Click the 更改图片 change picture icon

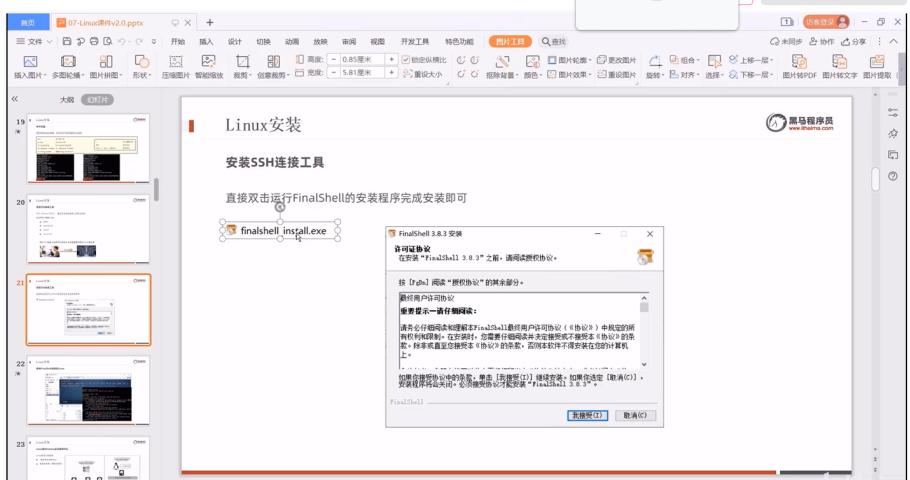point(602,60)
